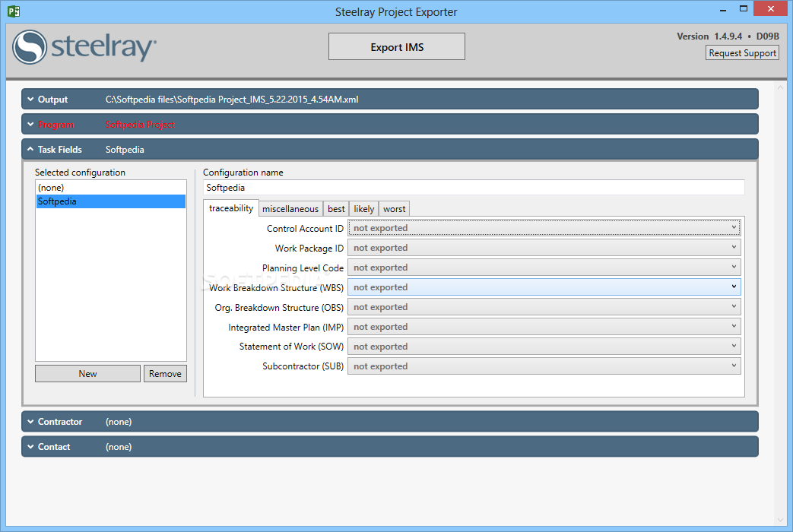Image resolution: width=793 pixels, height=532 pixels.
Task: Click the Steelray logo in the header
Action: click(84, 47)
